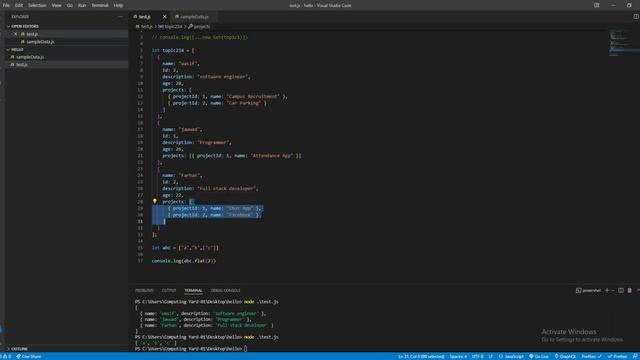640x360 pixels.
Task: Click the editor minimap
Action: pyautogui.click(x=623, y=43)
